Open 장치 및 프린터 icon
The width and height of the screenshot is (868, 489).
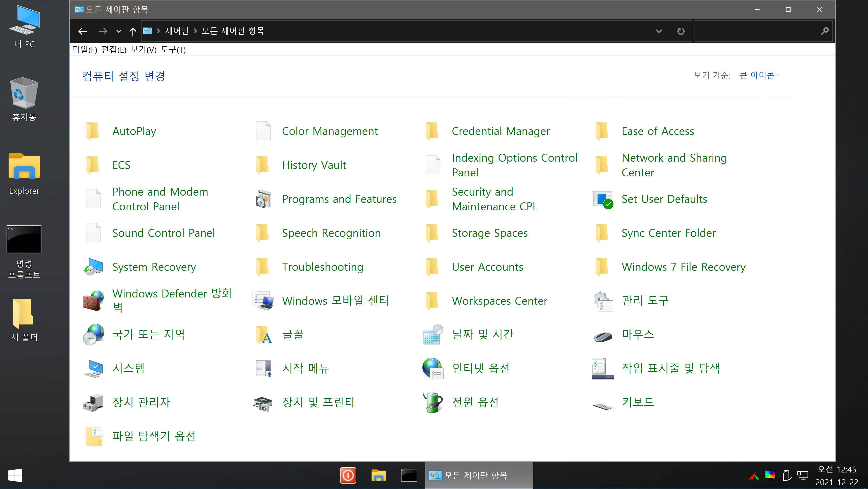point(262,404)
